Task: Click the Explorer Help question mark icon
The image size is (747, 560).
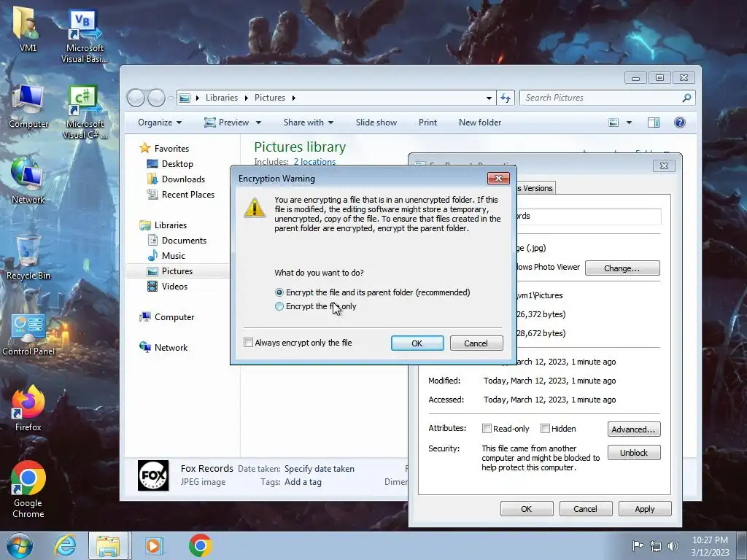Action: pyautogui.click(x=679, y=122)
